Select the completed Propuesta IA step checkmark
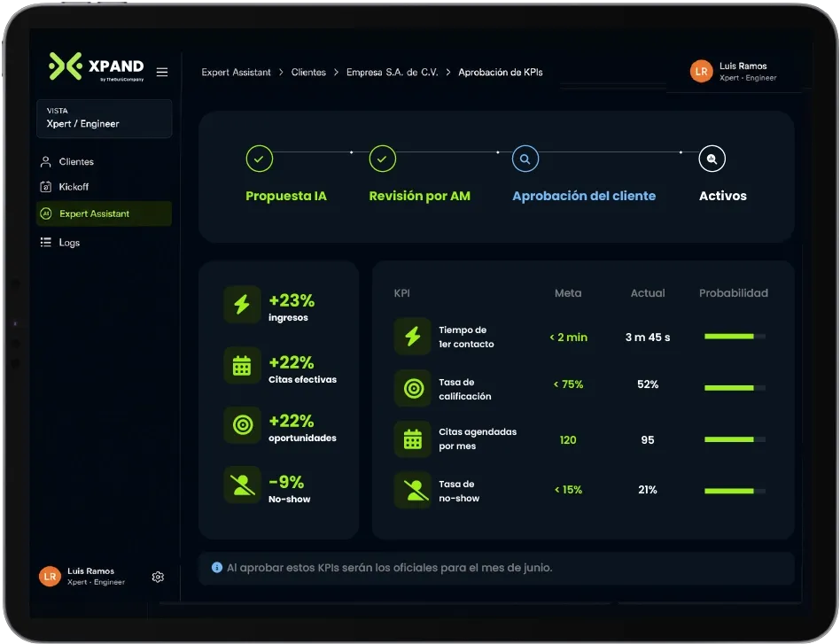Image resolution: width=840 pixels, height=644 pixels. pos(260,159)
